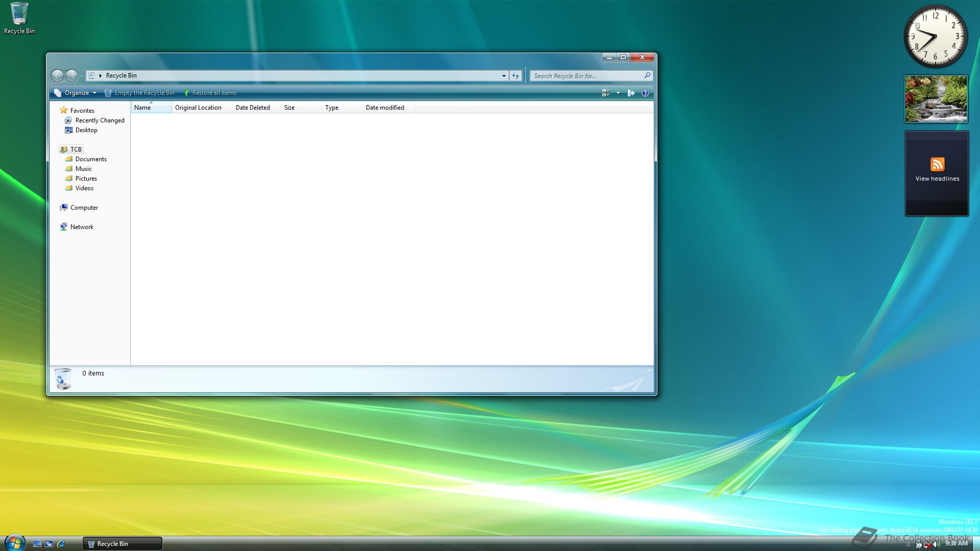Open the Start menu orb
Viewport: 980px width, 551px height.
15,542
